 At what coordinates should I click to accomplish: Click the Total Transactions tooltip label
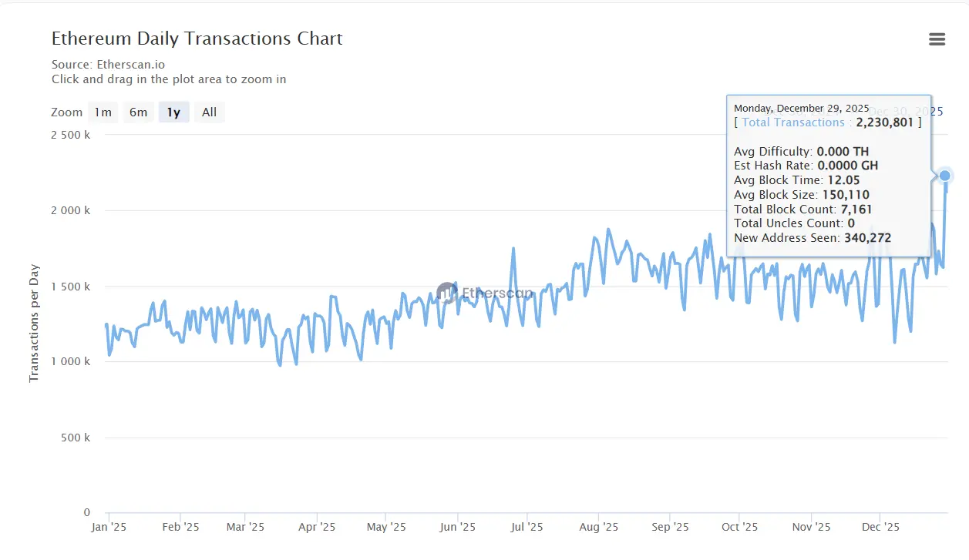pyautogui.click(x=792, y=122)
